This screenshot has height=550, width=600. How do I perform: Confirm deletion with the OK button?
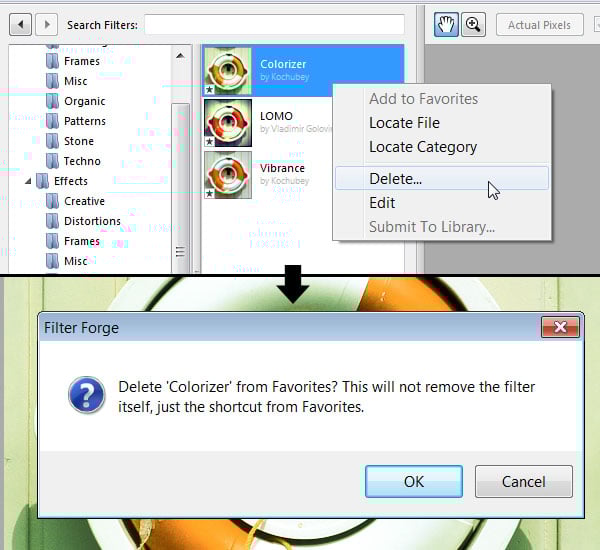414,481
